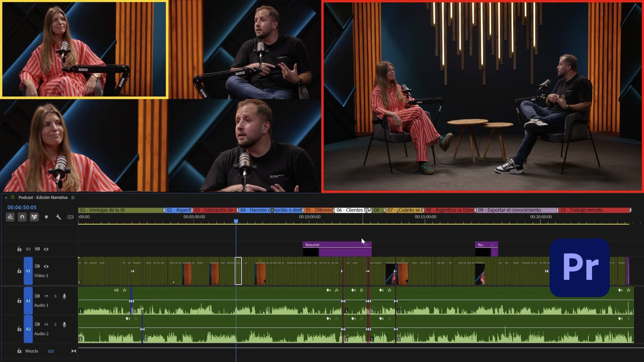Click the Add Marker shield icon
644x362 pixels.
pos(46,217)
